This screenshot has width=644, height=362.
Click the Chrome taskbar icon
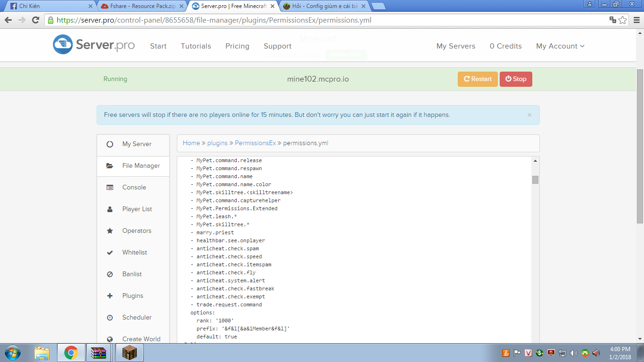pos(71,353)
